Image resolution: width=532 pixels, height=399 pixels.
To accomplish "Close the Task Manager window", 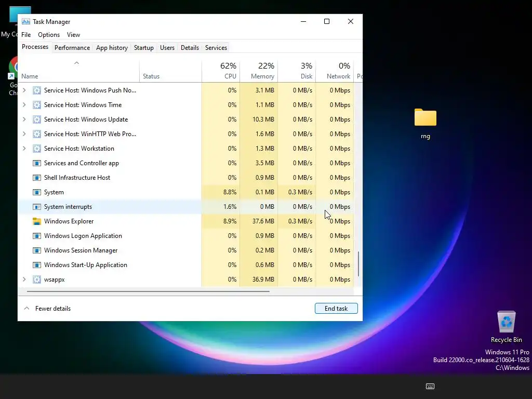I will 351,21.
